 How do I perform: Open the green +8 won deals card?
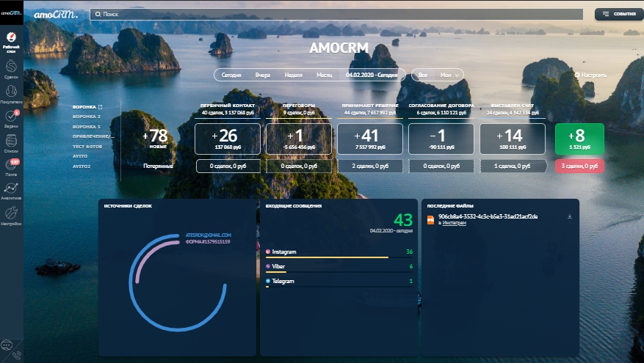tap(579, 139)
